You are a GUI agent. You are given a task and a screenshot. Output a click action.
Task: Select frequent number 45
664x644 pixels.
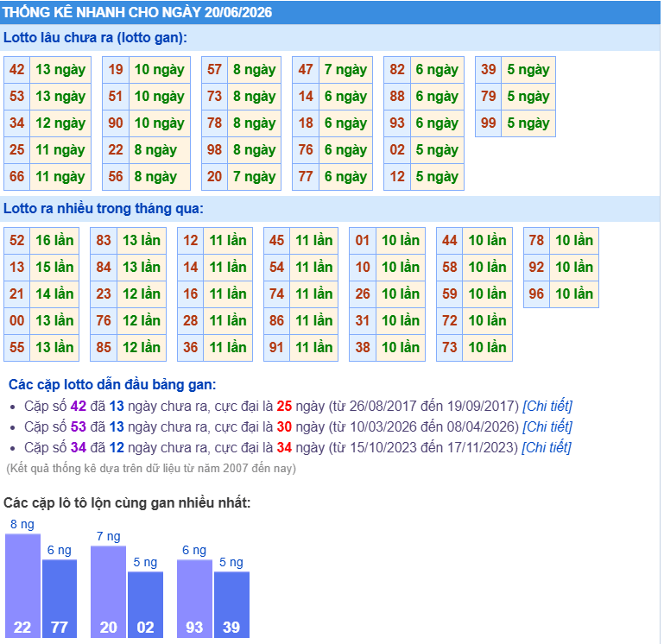[x=277, y=241]
